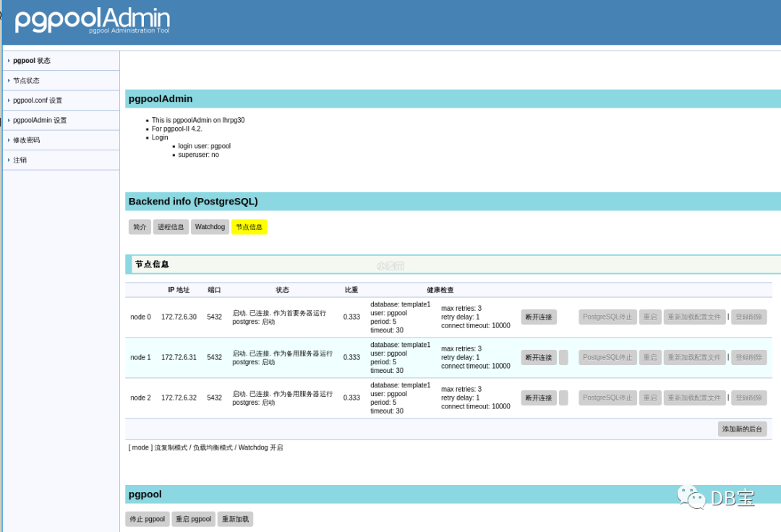Click the 端口 column header
This screenshot has height=532, width=781.
(x=214, y=290)
